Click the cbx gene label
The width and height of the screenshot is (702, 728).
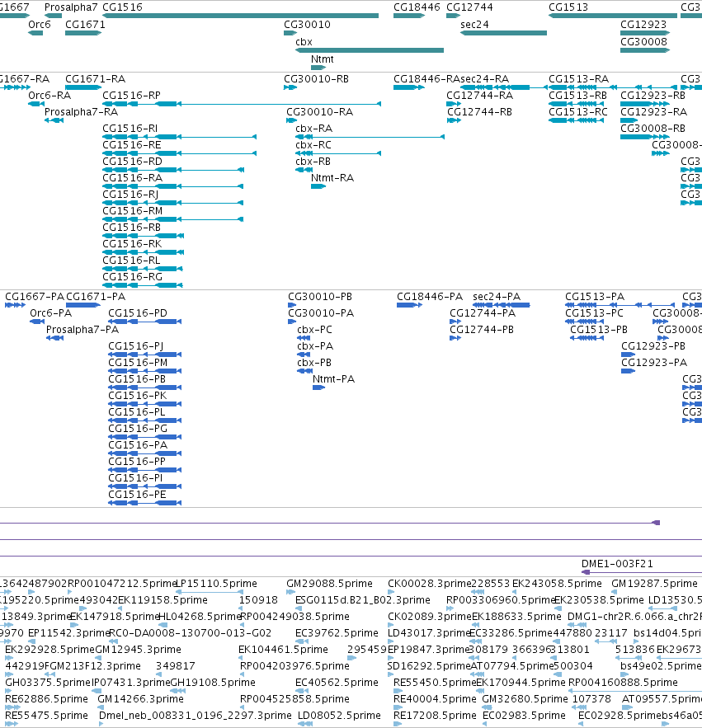304,42
